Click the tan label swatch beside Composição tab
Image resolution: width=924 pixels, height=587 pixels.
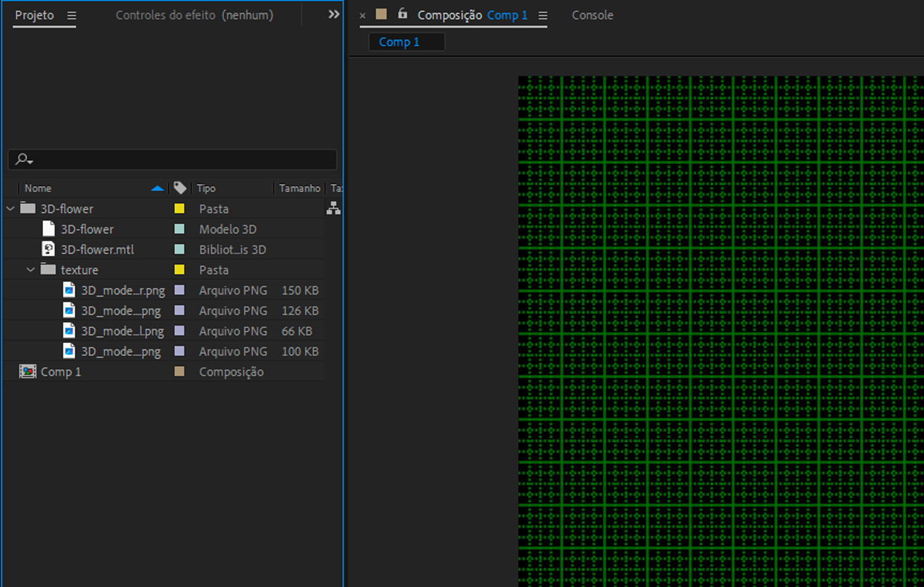381,14
